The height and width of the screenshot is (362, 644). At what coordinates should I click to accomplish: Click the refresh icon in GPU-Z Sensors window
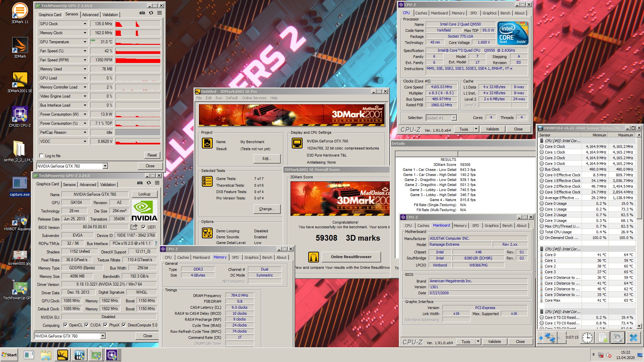point(151,13)
